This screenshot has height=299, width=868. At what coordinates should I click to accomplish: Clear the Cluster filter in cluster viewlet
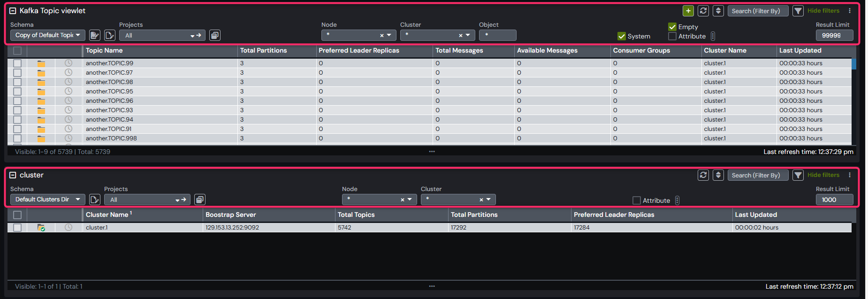coord(481,199)
